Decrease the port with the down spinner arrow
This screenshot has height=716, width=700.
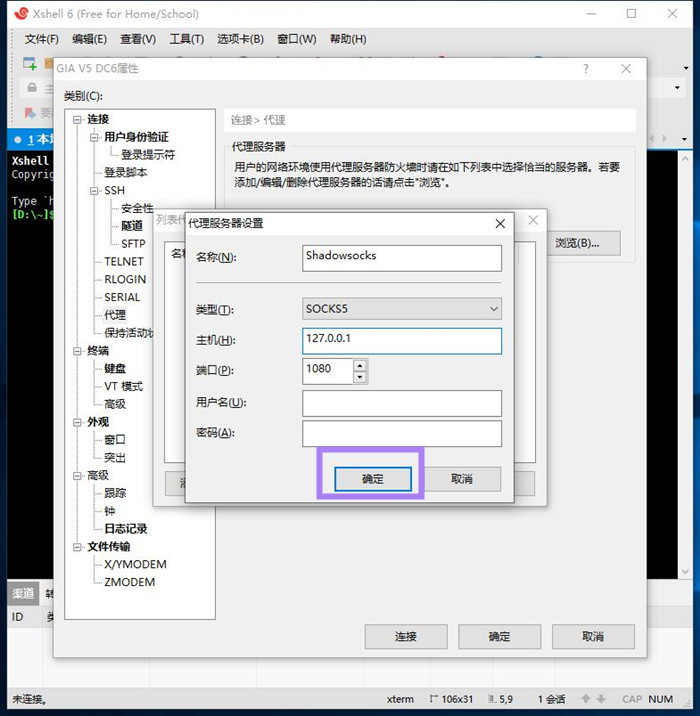click(x=360, y=377)
